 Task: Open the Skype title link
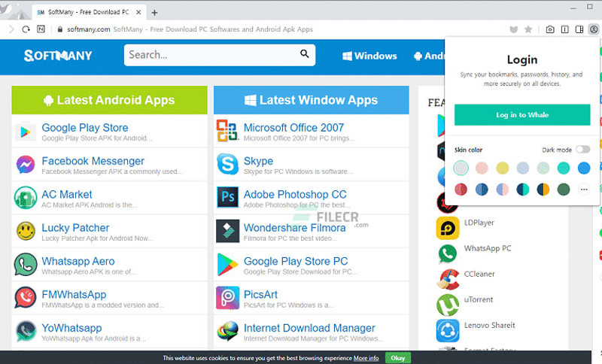tap(258, 161)
